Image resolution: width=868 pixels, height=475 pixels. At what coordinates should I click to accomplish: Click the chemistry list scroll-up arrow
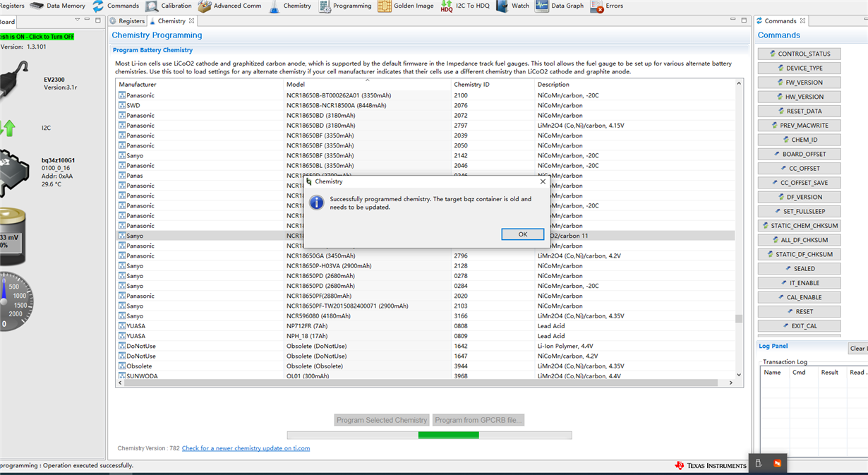coord(739,83)
